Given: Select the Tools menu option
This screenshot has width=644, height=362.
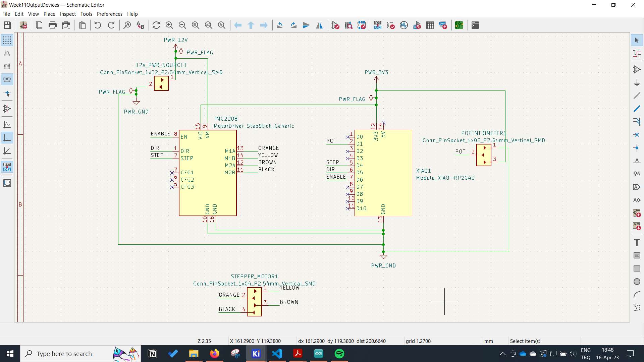Looking at the screenshot, I should 86,14.
